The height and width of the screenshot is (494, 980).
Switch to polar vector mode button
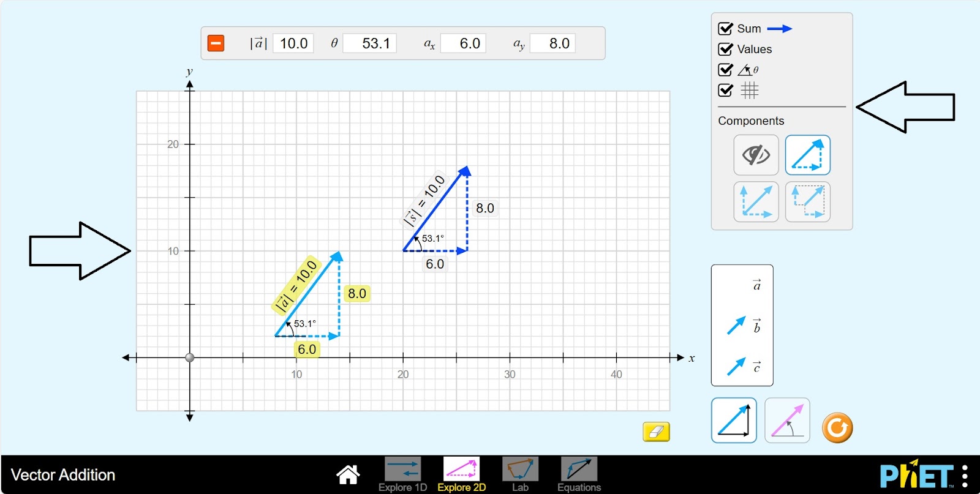787,421
